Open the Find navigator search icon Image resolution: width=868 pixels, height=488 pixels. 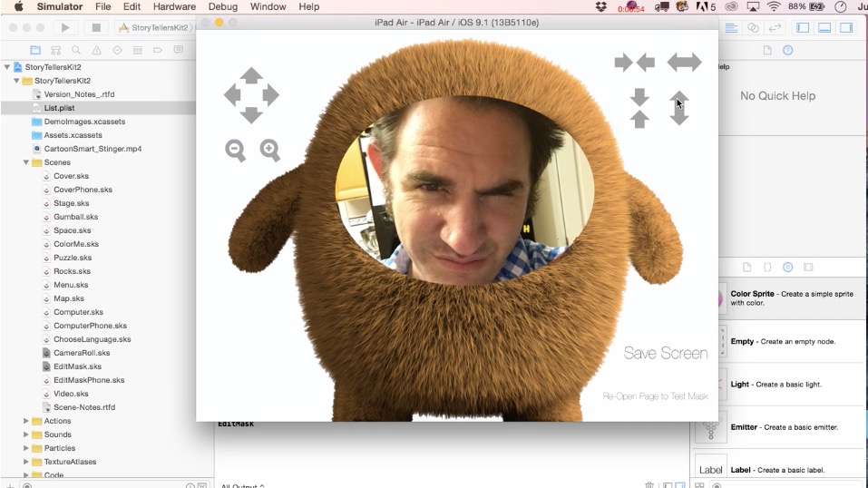(x=77, y=50)
